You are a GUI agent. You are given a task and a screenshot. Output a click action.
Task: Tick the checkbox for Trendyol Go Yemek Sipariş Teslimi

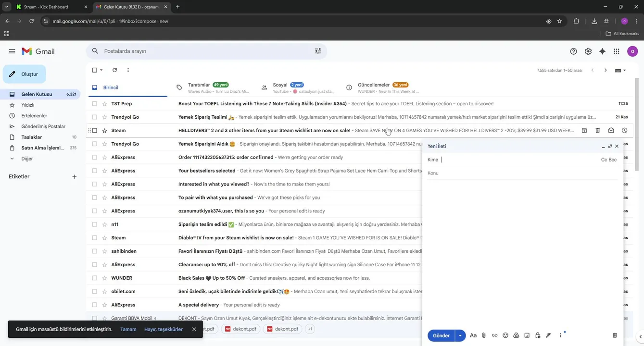(x=94, y=117)
